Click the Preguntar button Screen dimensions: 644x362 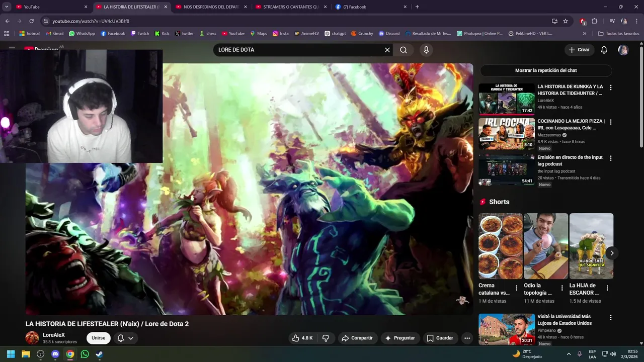click(400, 338)
